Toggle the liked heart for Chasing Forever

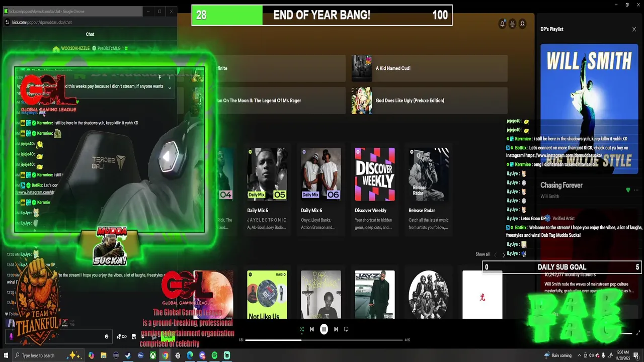[628, 190]
